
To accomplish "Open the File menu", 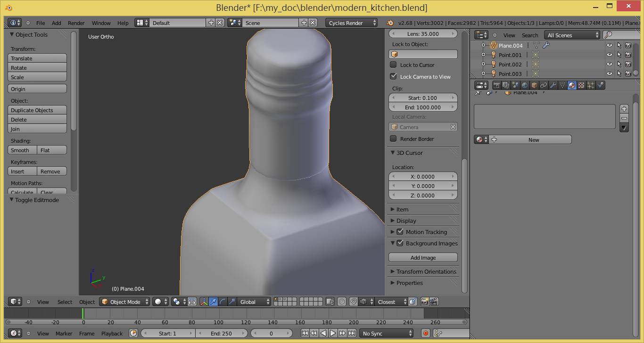I will (x=41, y=23).
